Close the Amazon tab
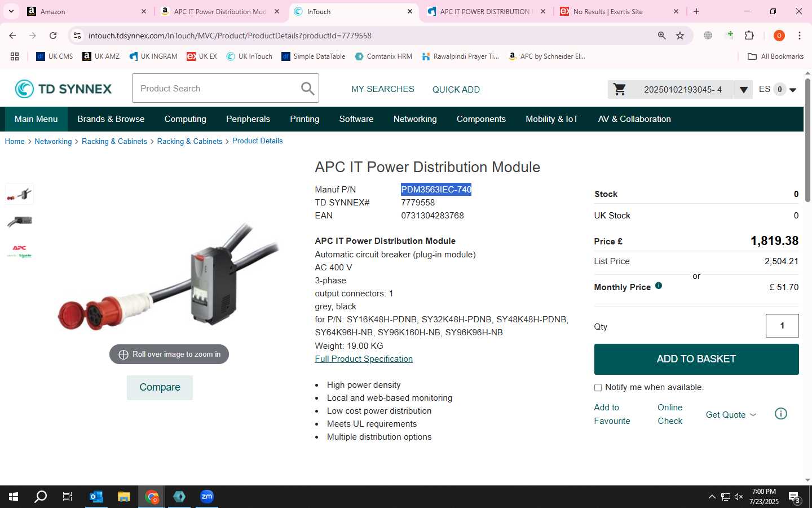 click(143, 11)
